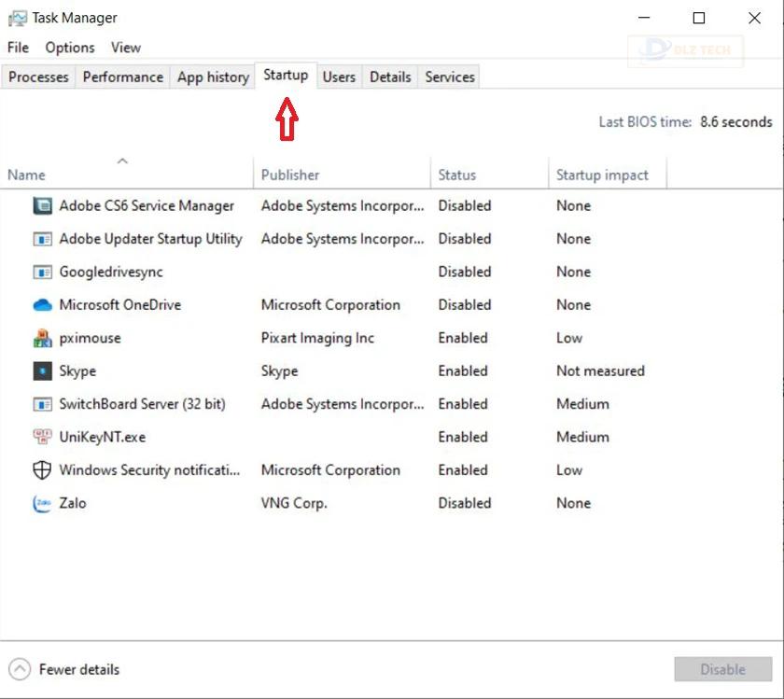Click the Medium impact cell for UniKeyNT.exe
The image size is (784, 699).
point(583,437)
